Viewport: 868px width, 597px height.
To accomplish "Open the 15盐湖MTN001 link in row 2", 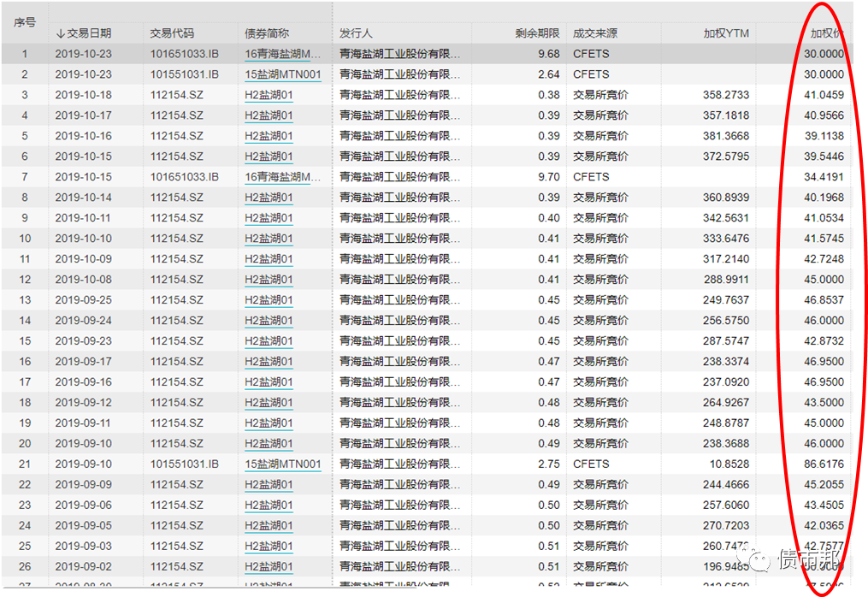I will [283, 74].
